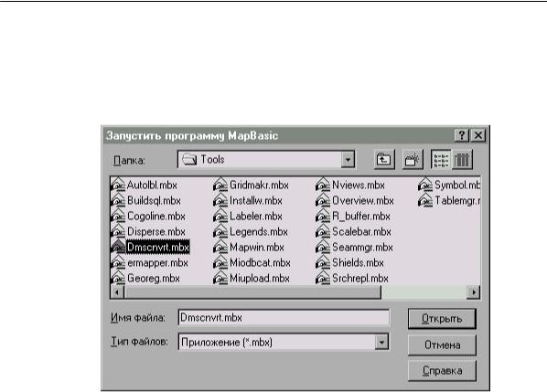Select Symbol file icon in last column
The height and width of the screenshot is (392, 547).
(425, 185)
